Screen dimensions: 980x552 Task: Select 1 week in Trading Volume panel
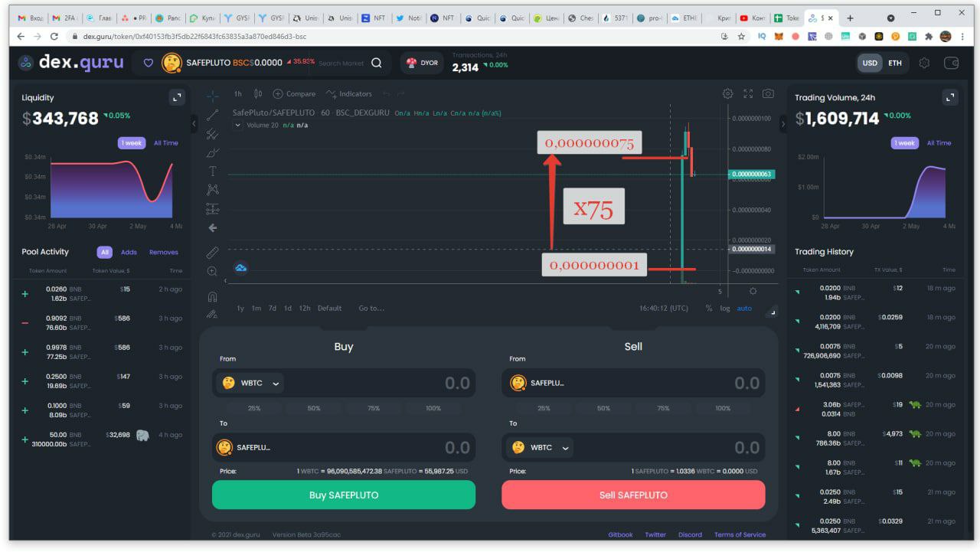coord(905,143)
